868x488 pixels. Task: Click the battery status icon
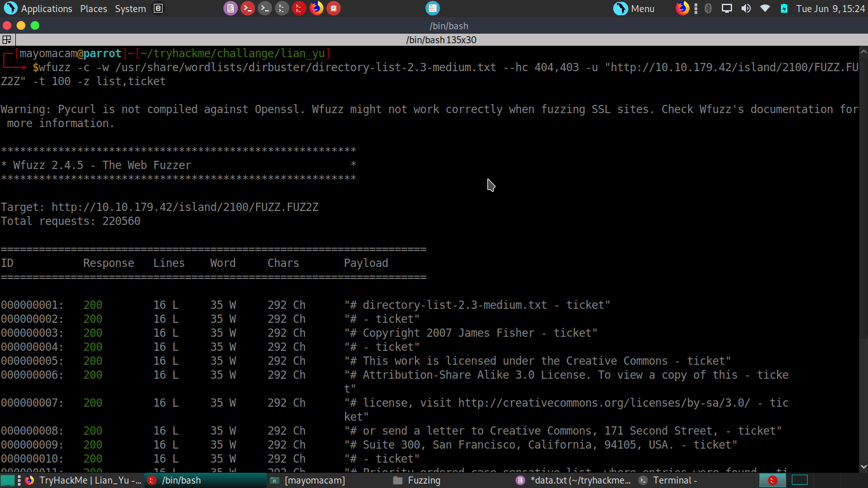point(783,8)
